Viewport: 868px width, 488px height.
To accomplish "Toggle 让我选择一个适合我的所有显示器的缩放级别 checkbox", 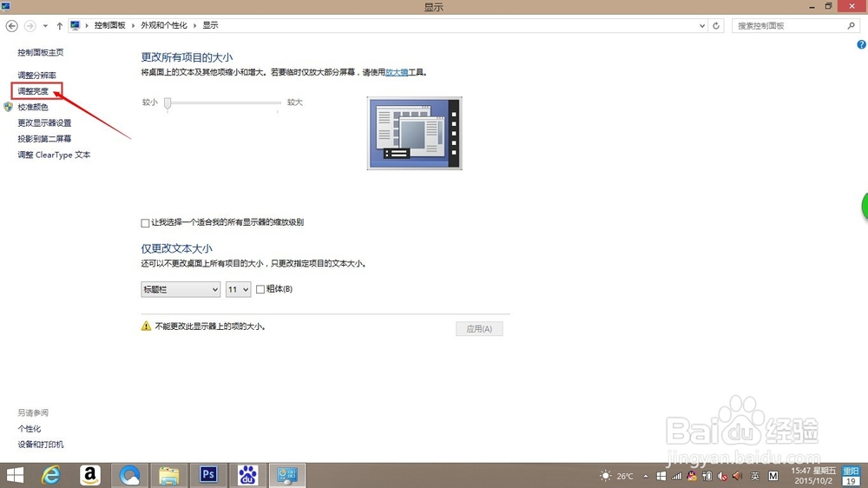I will click(x=145, y=223).
